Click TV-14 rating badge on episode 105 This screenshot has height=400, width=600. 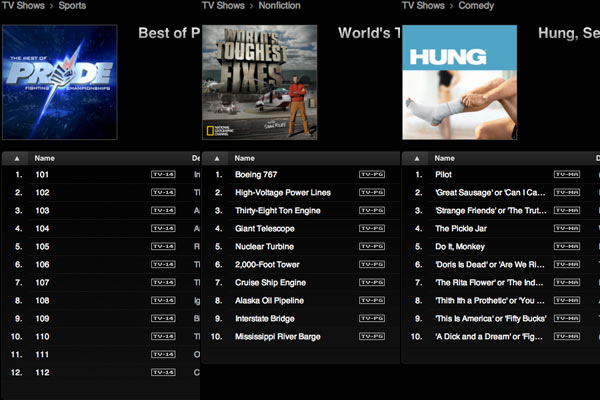point(162,247)
